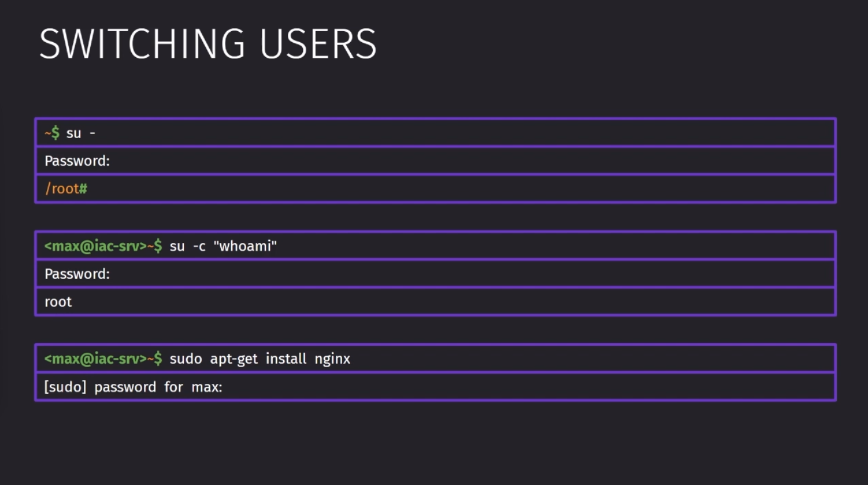868x485 pixels.
Task: Click the first Password: prompt row
Action: click(435, 161)
